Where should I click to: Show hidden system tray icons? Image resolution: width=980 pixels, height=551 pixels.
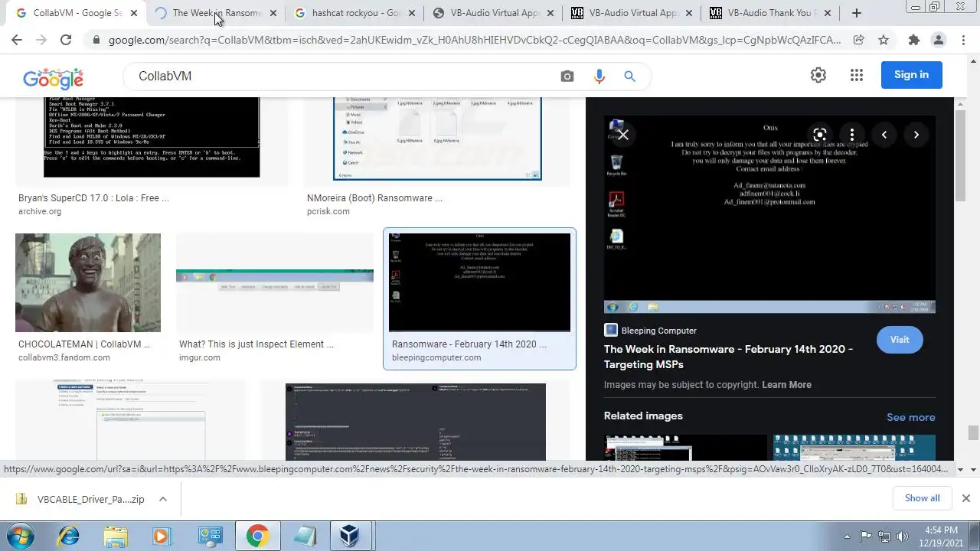point(847,536)
